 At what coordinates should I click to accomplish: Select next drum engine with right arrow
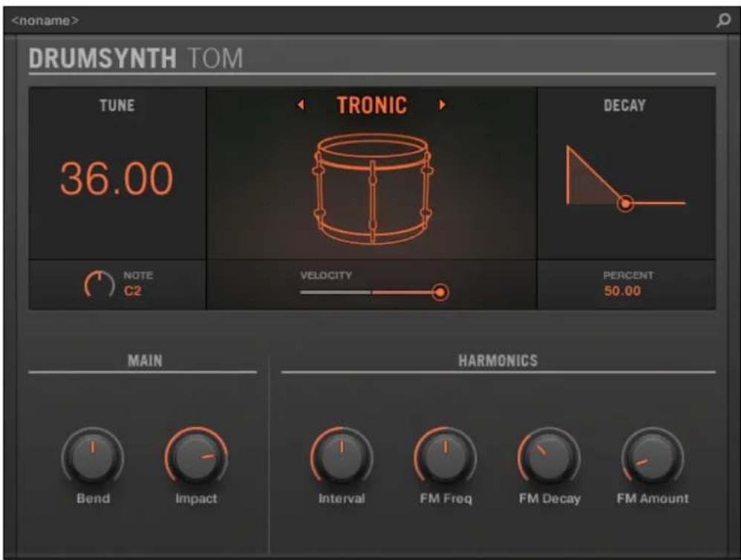[442, 105]
